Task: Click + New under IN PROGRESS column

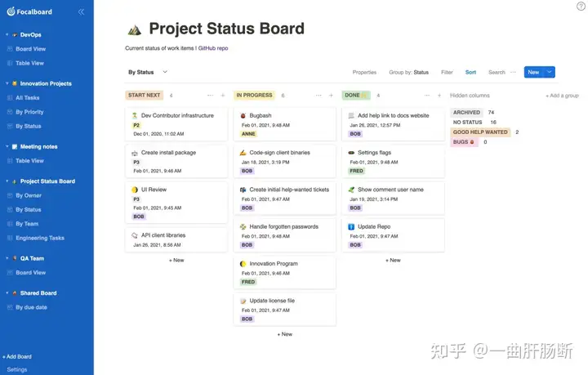Action: tap(285, 334)
